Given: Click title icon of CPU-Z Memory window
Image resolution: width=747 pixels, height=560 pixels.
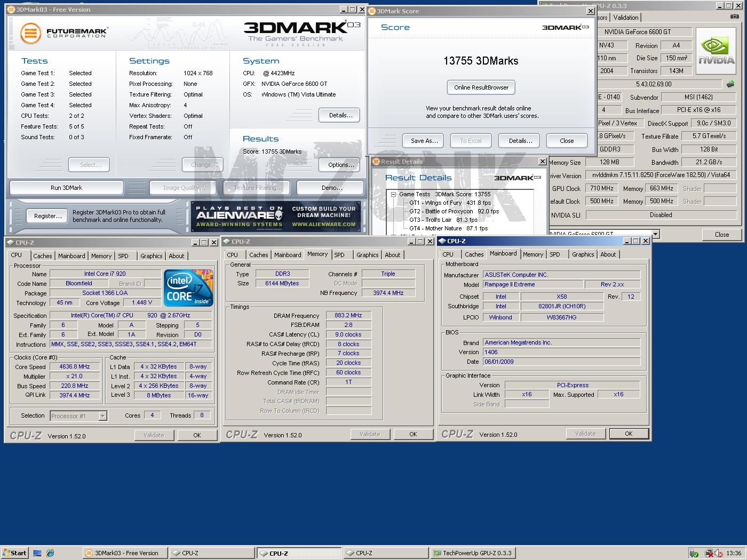Looking at the screenshot, I should pos(227,242).
